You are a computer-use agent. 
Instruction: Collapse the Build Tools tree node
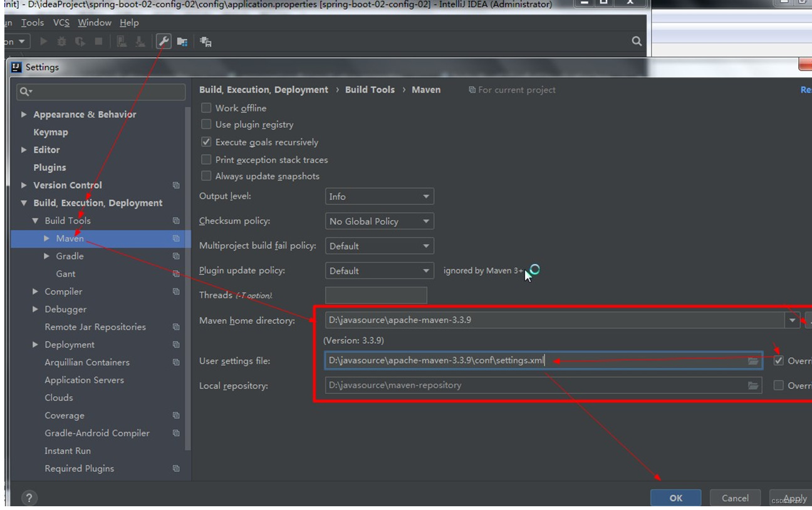(x=36, y=221)
